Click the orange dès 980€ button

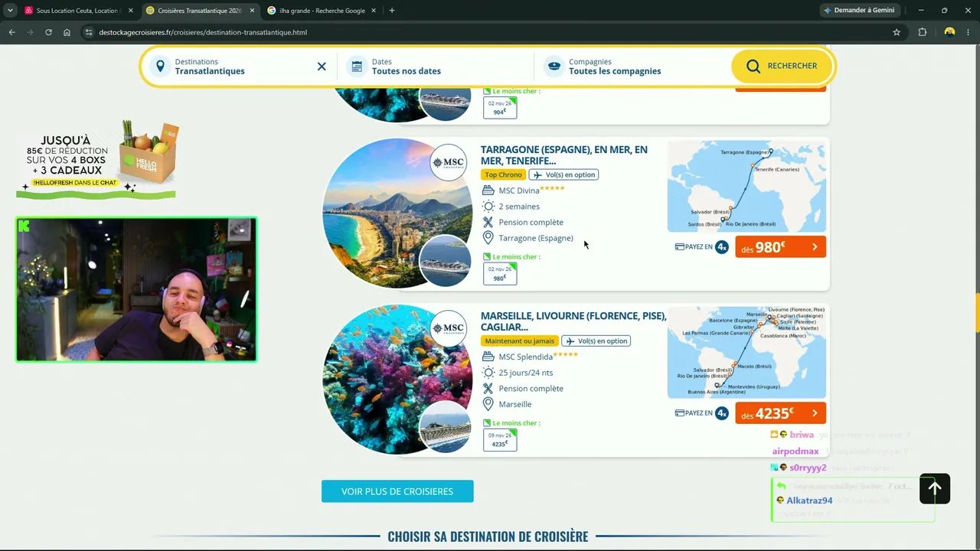[780, 247]
